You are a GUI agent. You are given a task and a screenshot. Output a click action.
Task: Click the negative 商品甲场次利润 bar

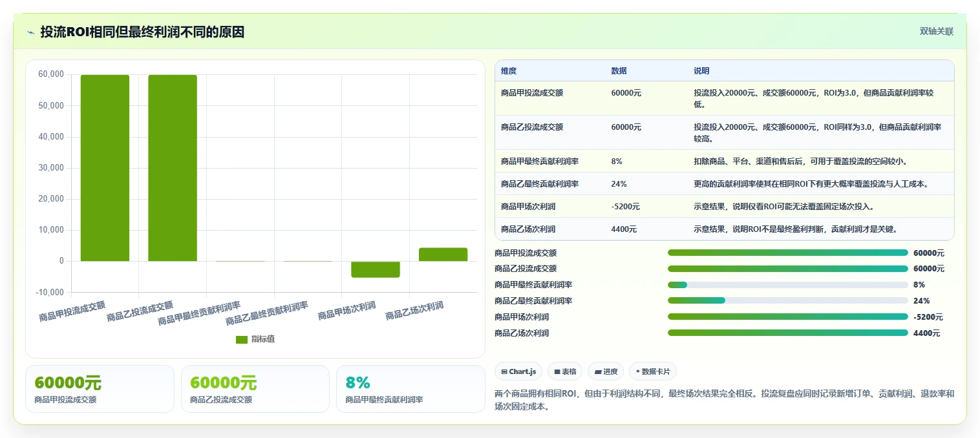(x=376, y=269)
